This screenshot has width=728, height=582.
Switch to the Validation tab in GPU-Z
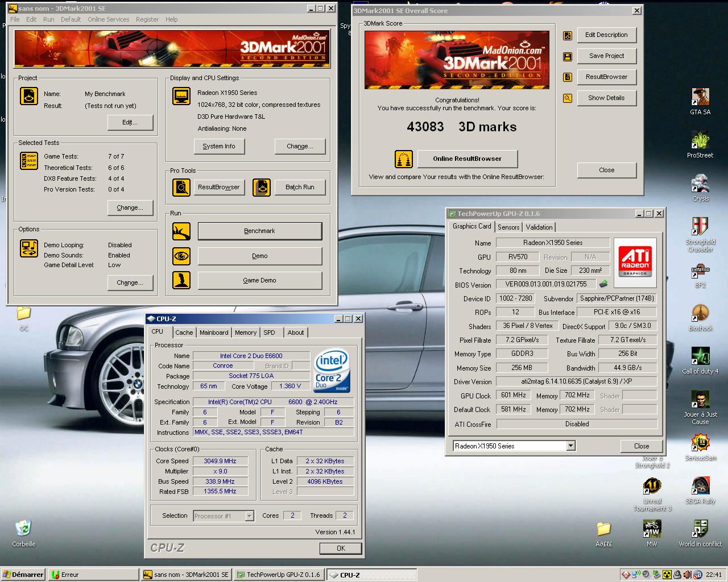539,227
